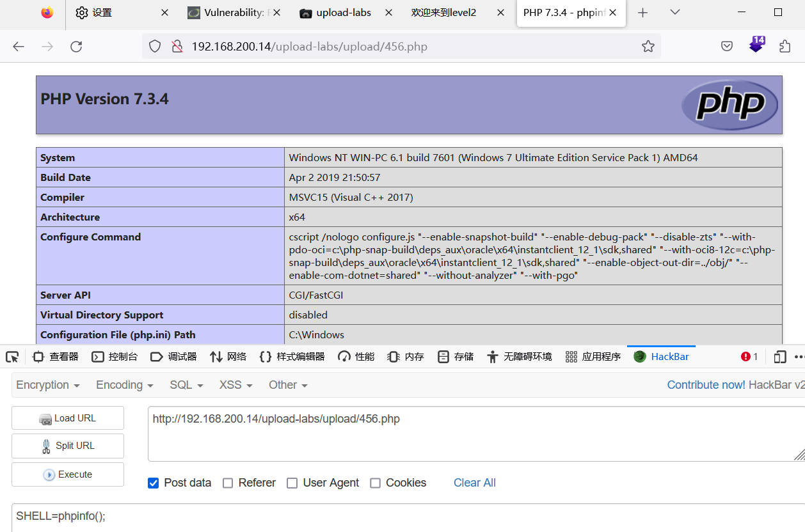Reload the current page
The width and height of the screenshot is (805, 532).
(76, 46)
